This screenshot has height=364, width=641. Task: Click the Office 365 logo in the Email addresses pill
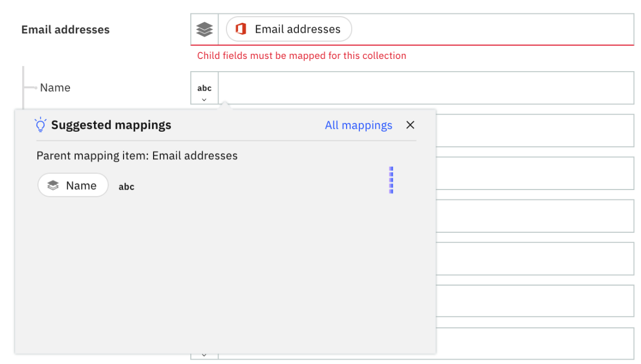click(240, 29)
